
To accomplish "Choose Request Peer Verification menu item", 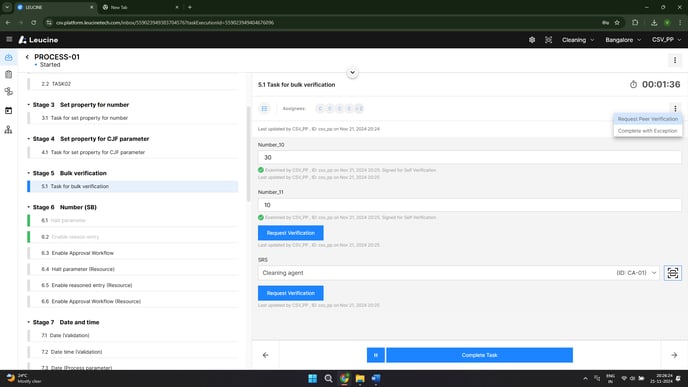I will (648, 119).
